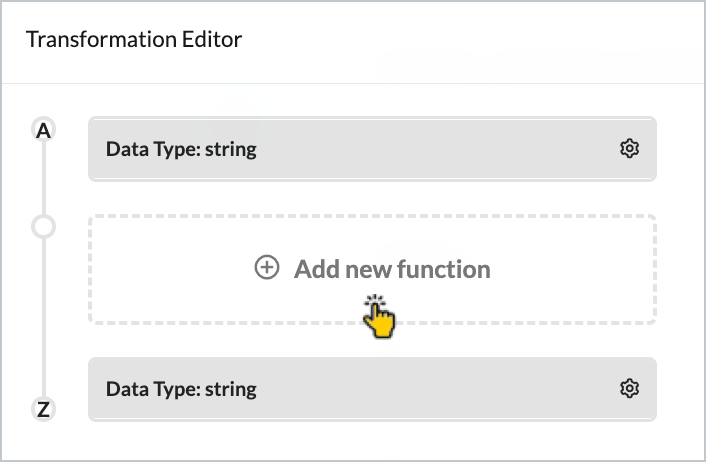Viewport: 706px width, 462px height.
Task: Click the word 'string' in the A block
Action: pos(231,150)
